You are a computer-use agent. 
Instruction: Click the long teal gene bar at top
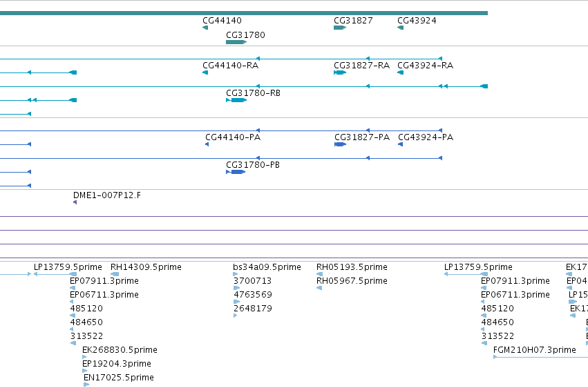click(x=244, y=13)
